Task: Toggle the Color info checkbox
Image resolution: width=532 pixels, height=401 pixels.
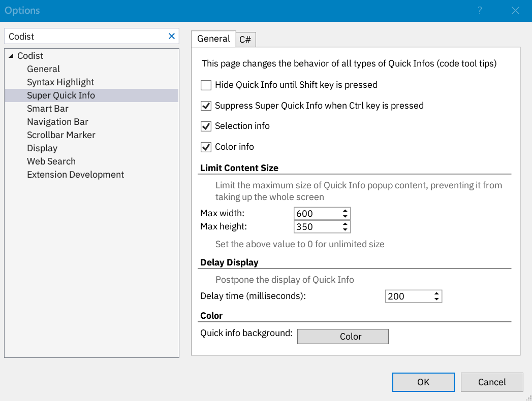Action: [x=206, y=147]
